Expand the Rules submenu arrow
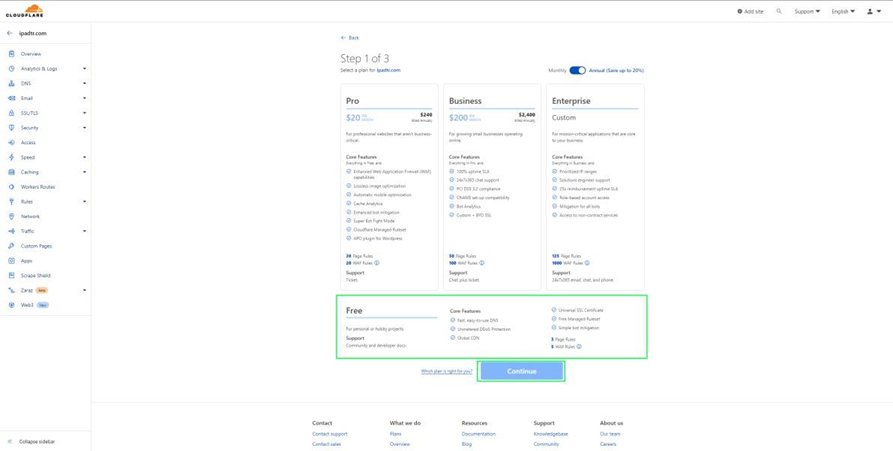Image resolution: width=893 pixels, height=451 pixels. pos(84,202)
